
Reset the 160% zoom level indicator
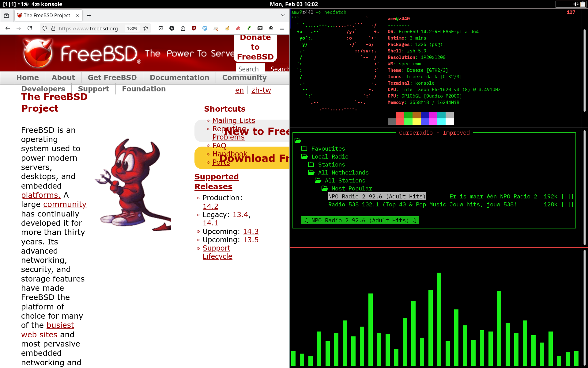(x=132, y=28)
